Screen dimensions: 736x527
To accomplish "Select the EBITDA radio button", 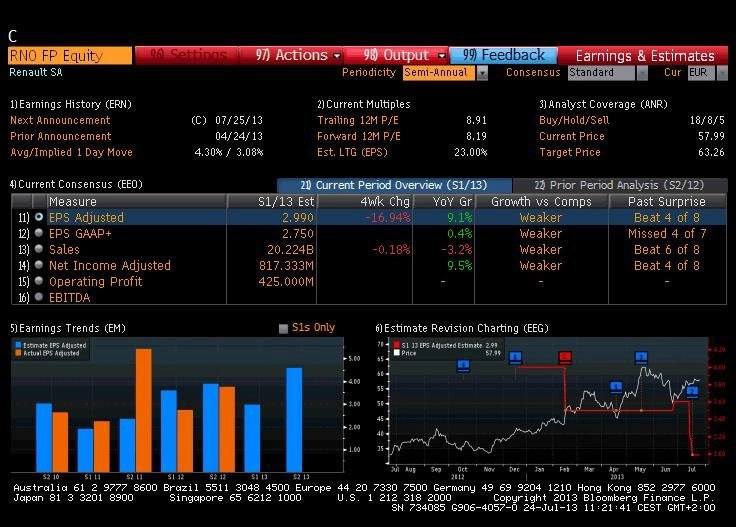I will pos(39,297).
